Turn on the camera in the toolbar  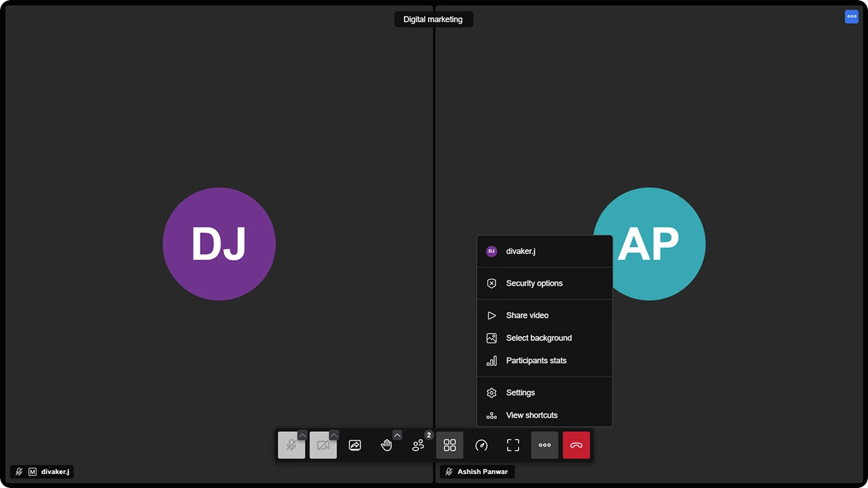point(322,446)
